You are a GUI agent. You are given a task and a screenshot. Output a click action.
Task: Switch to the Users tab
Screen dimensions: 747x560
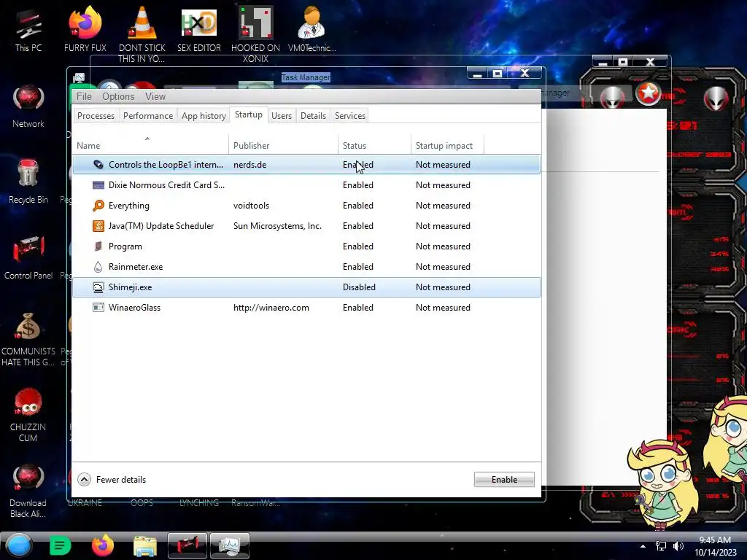coord(281,116)
